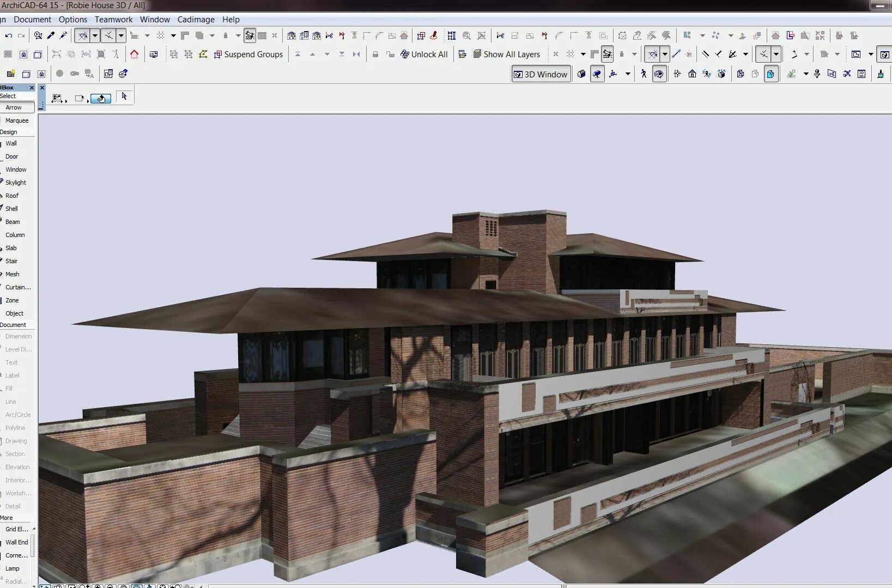Expand the 3D projection dropdown arrow
This screenshot has width=892, height=588.
click(x=628, y=74)
